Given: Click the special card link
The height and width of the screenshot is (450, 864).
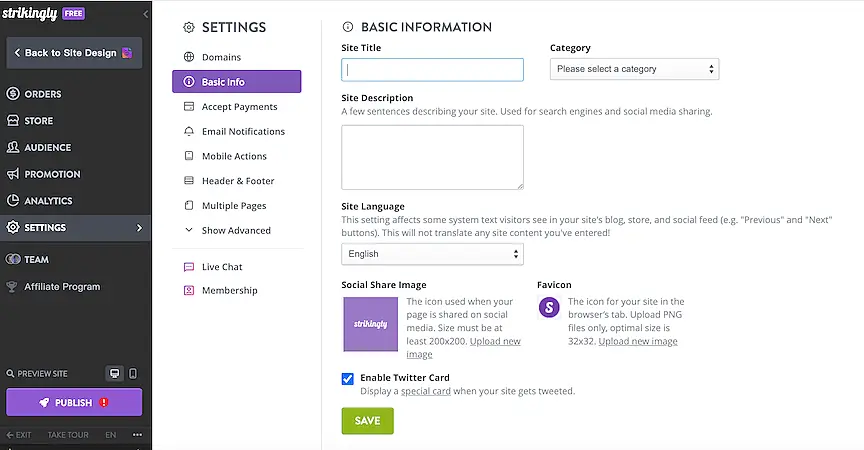Looking at the screenshot, I should coord(426,391).
